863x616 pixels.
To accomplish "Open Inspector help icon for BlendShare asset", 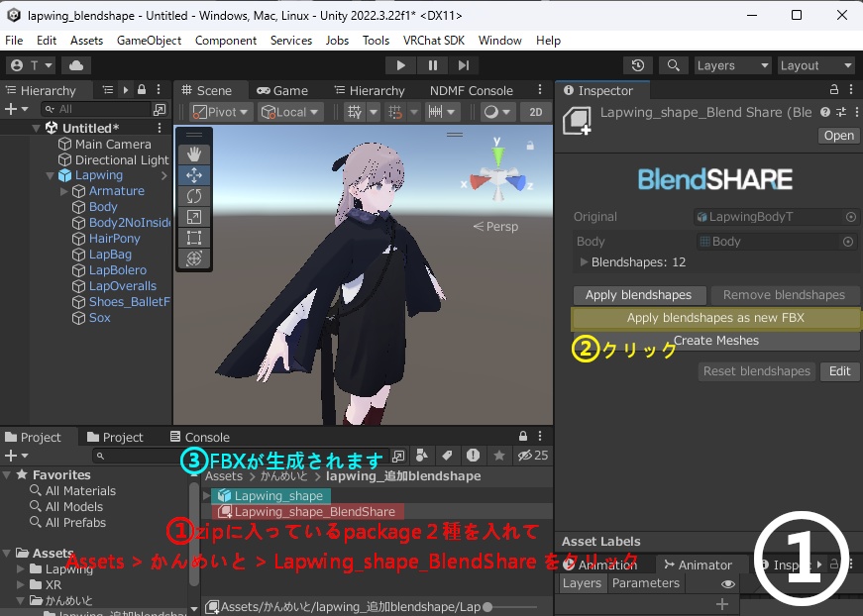I will coord(825,112).
